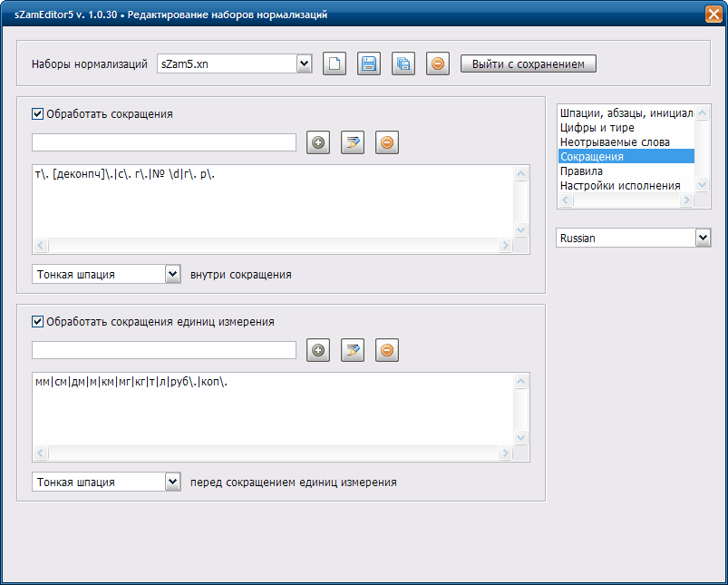Image resolution: width=728 pixels, height=585 pixels.
Task: Click 'перед сокращением единиц измерения' label
Action: [x=294, y=483]
